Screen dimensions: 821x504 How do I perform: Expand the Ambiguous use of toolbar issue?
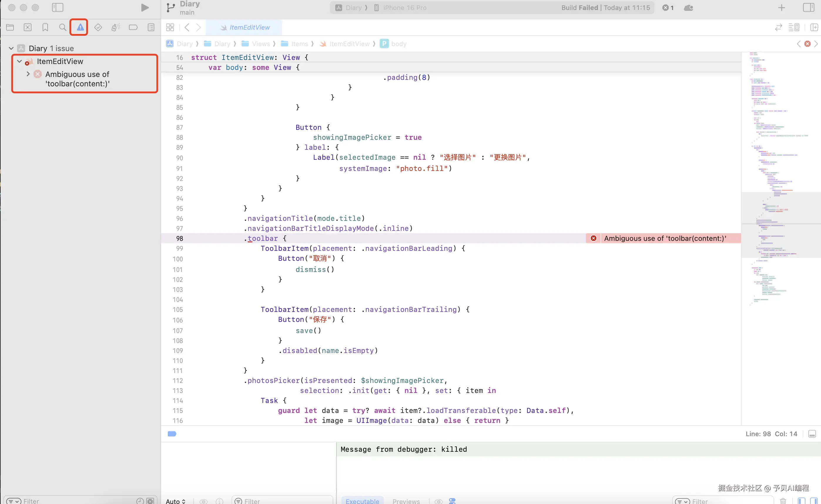28,74
